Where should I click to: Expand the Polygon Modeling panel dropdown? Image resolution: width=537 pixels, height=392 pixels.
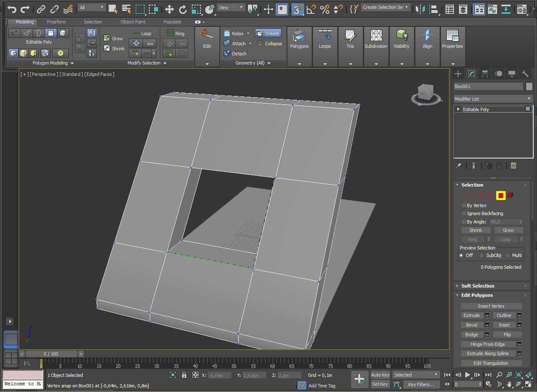53,63
